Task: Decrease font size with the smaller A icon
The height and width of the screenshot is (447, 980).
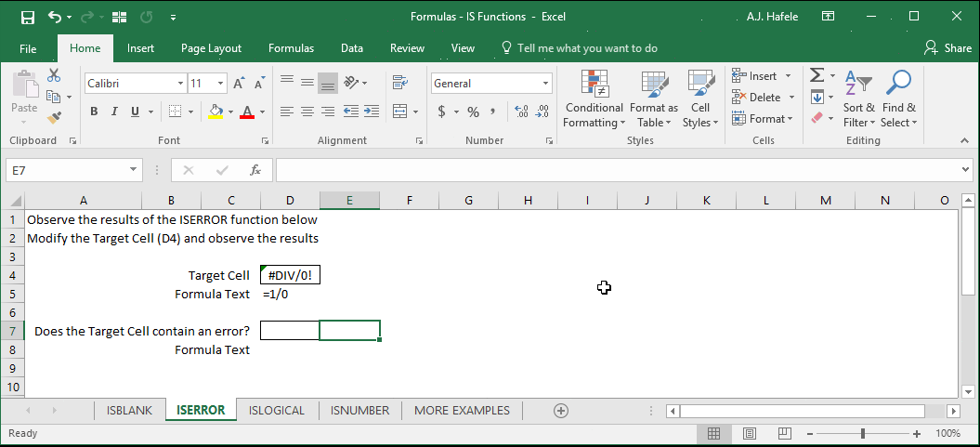Action: 259,83
